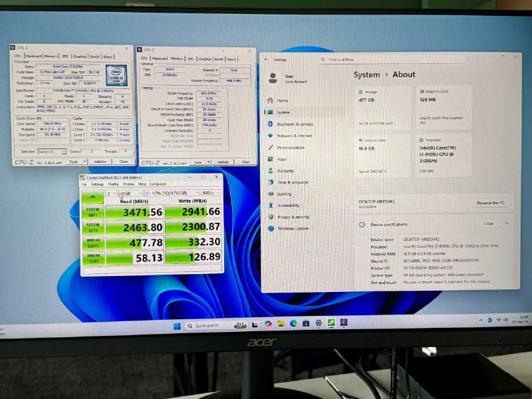The width and height of the screenshot is (532, 399).
Task: Open Copilot from the taskbar
Action: click(269, 324)
